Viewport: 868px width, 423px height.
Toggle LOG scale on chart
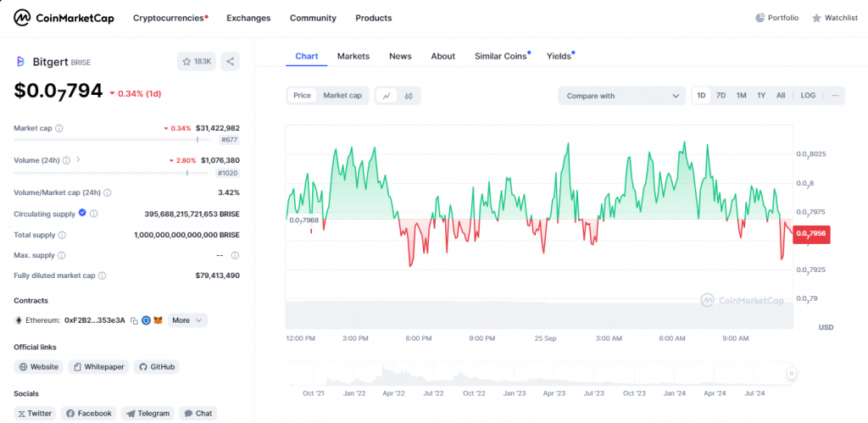click(808, 95)
